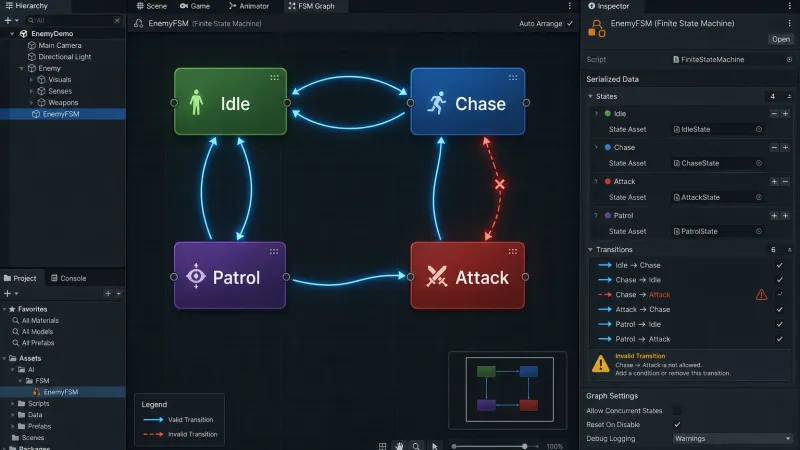This screenshot has height=450, width=800.
Task: Click the plus button on Idle state row
Action: (785, 114)
